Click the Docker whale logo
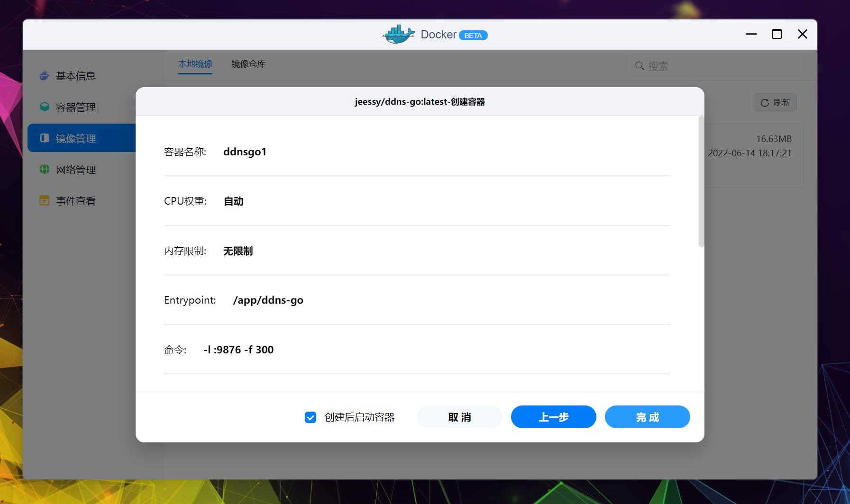Screen dimensions: 850x504 pos(399,34)
